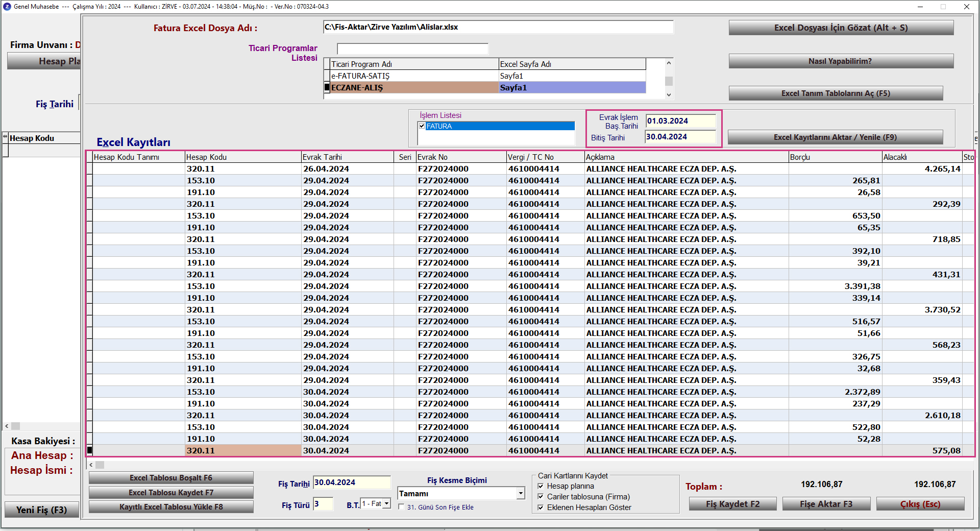Click scroll-down arrow of Ticari Programlar list
980x531 pixels.
coord(669,94)
